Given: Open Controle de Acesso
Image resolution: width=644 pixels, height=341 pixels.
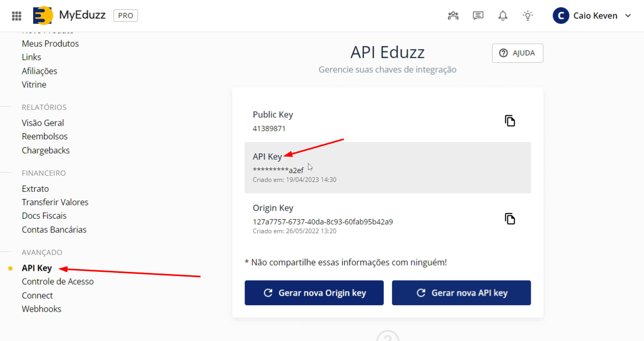Looking at the screenshot, I should (58, 281).
